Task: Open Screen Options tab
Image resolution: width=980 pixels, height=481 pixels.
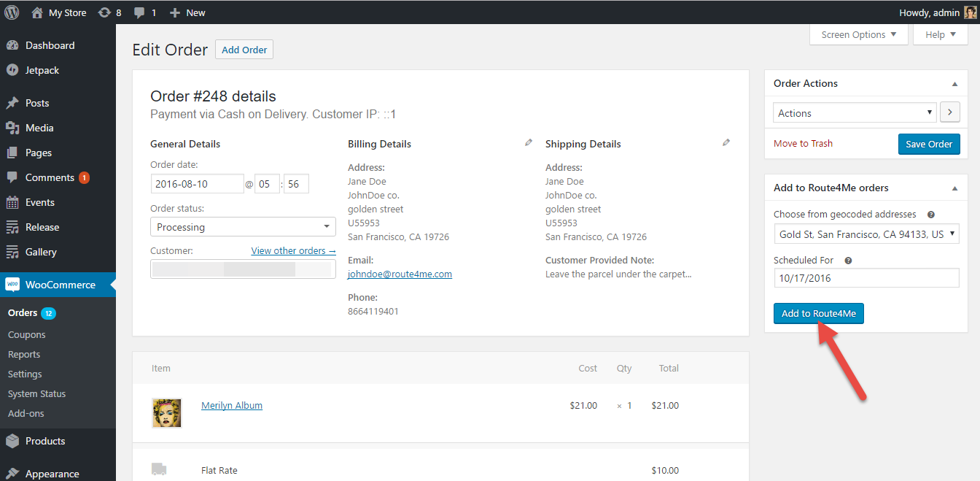Action: click(858, 35)
